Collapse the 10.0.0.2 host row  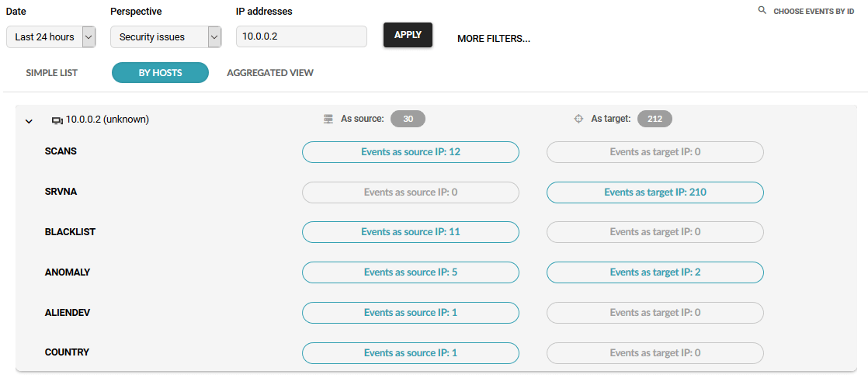(29, 121)
